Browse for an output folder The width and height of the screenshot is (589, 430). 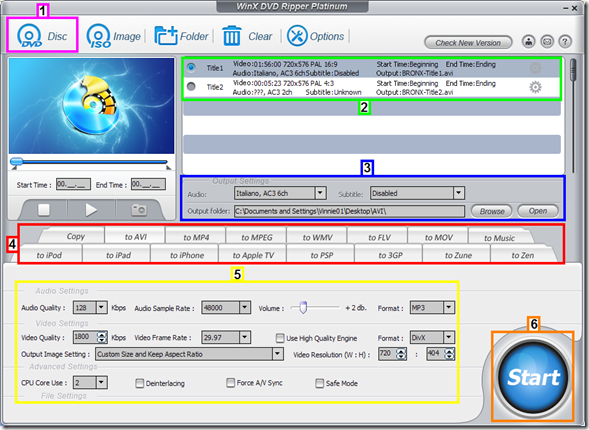[492, 211]
